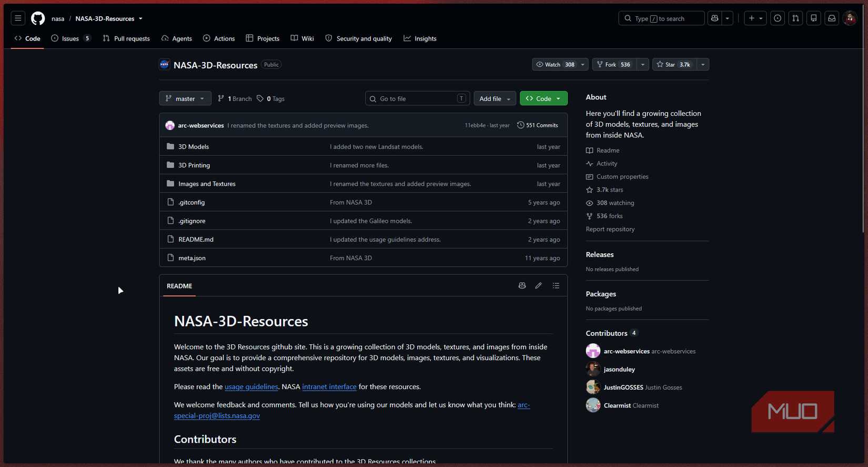Open the Add file dropdown
Viewport: 868px width, 467px height.
coord(495,98)
